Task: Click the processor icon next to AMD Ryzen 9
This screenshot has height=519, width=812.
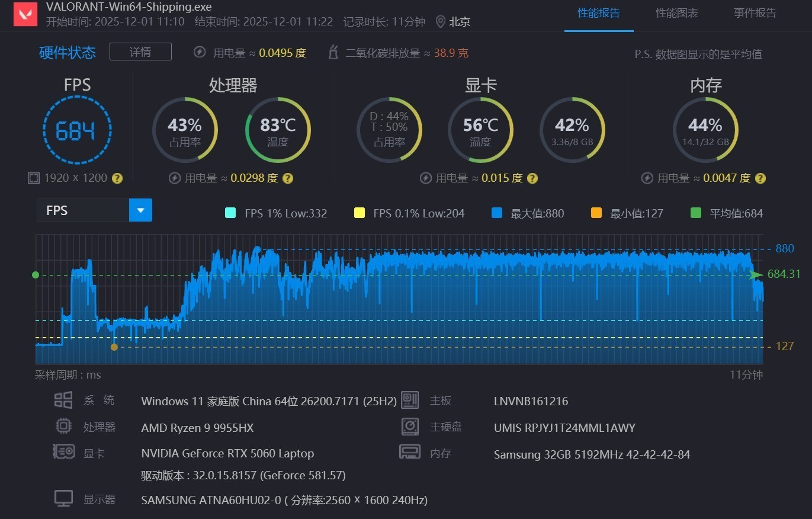Action: [63, 426]
